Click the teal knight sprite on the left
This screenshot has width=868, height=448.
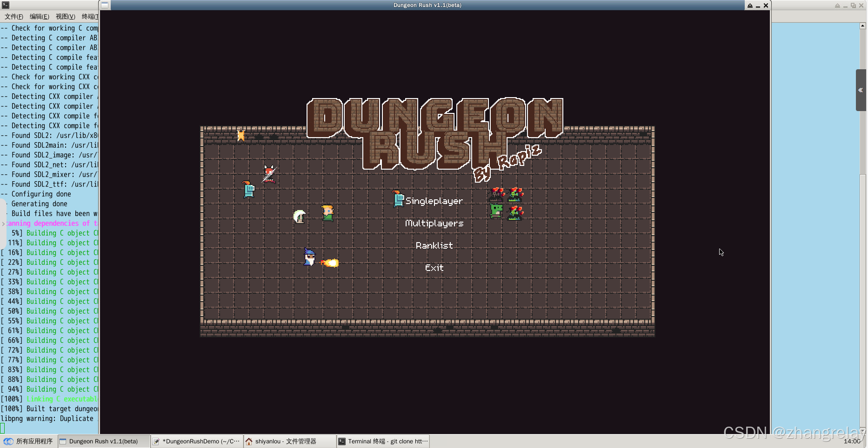pyautogui.click(x=249, y=190)
